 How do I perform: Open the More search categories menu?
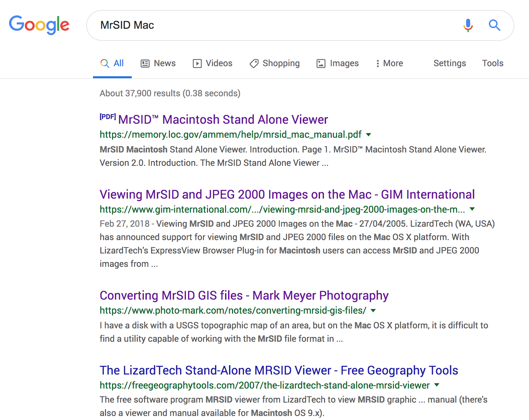click(390, 64)
